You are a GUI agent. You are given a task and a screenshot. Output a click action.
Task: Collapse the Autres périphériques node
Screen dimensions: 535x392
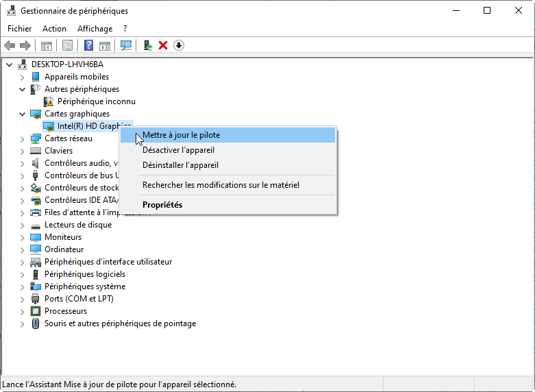(x=22, y=90)
